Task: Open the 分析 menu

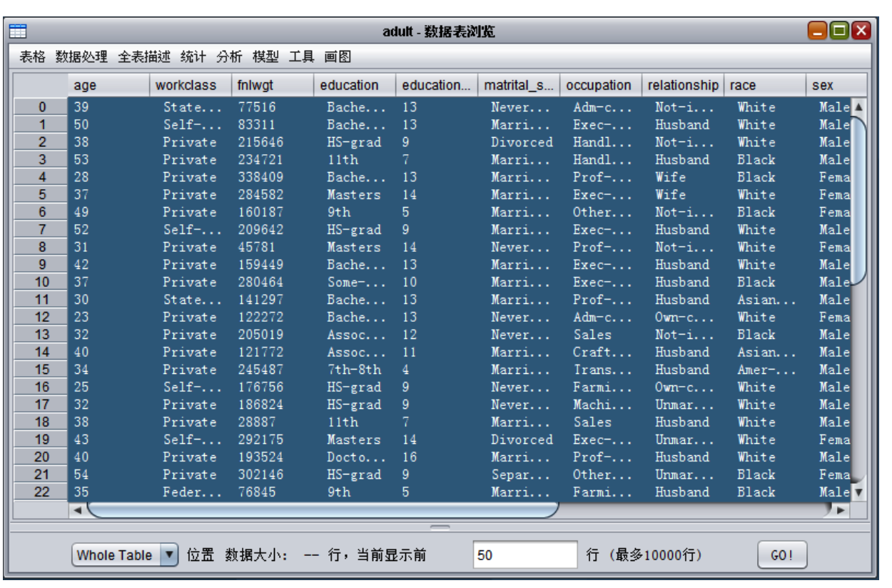Action: point(230,57)
